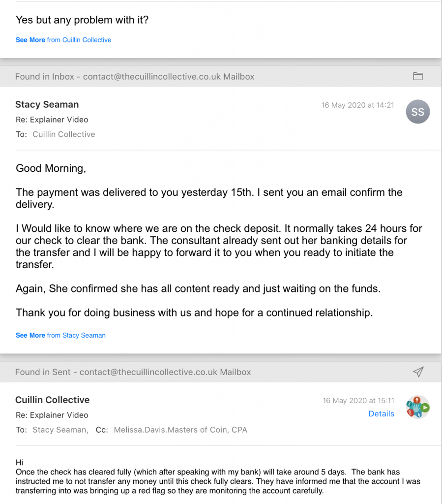Click the 15:11 message timestamp
Viewport: 442px width, 504px height.
(x=358, y=401)
